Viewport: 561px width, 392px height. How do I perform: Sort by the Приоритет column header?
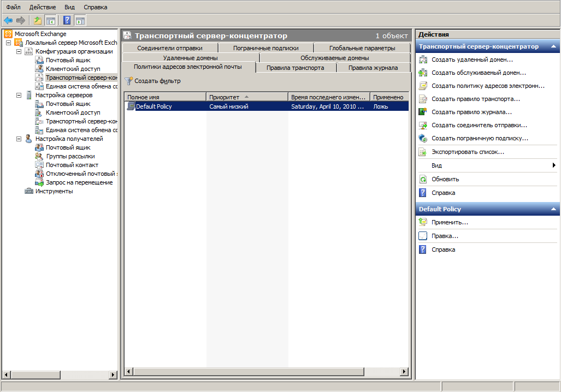247,97
